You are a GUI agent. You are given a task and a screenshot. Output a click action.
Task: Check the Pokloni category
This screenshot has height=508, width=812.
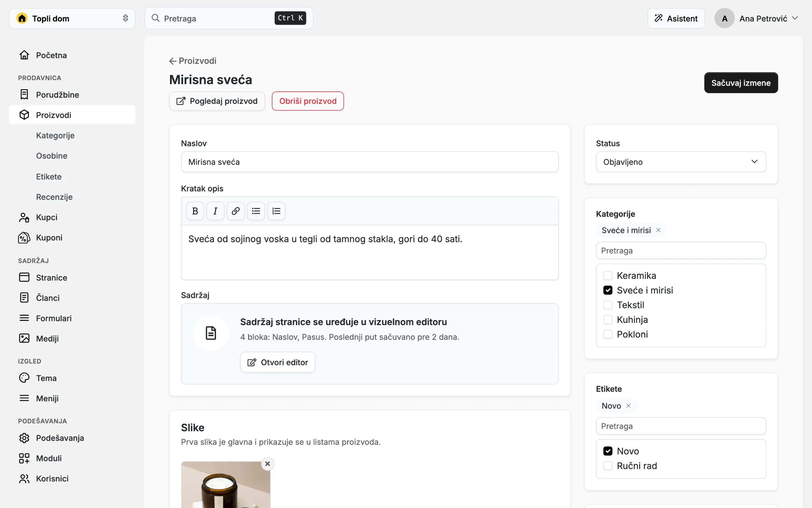608,334
